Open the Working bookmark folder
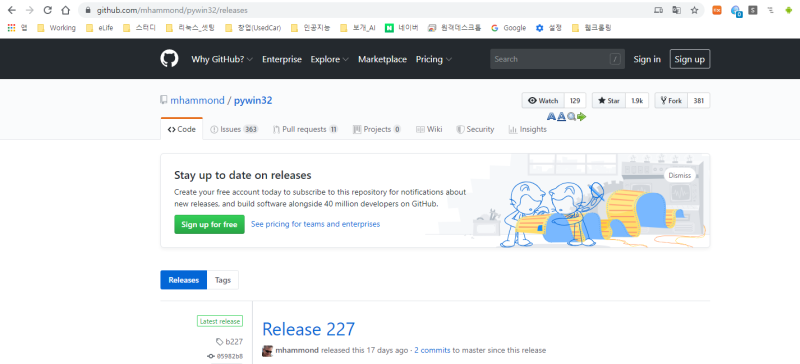 [56, 28]
